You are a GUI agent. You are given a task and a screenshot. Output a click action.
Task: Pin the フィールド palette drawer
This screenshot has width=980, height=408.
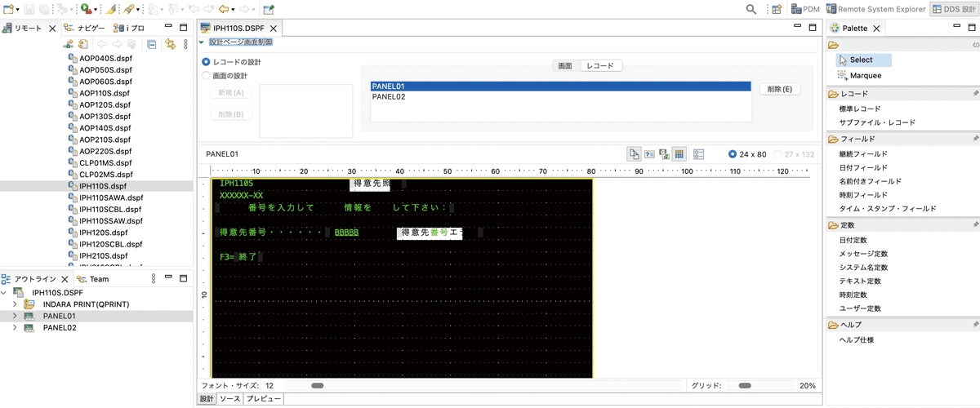(x=975, y=140)
